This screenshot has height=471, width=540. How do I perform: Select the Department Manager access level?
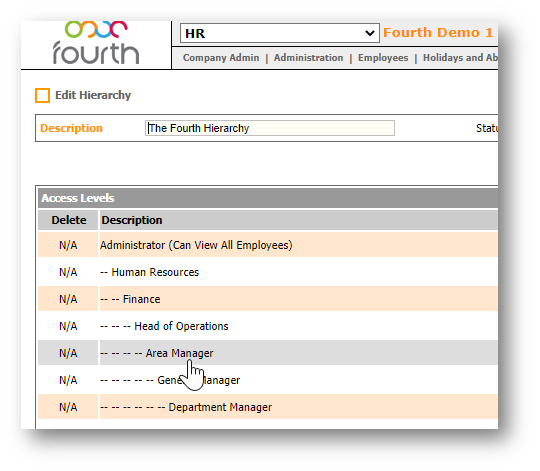click(x=186, y=407)
